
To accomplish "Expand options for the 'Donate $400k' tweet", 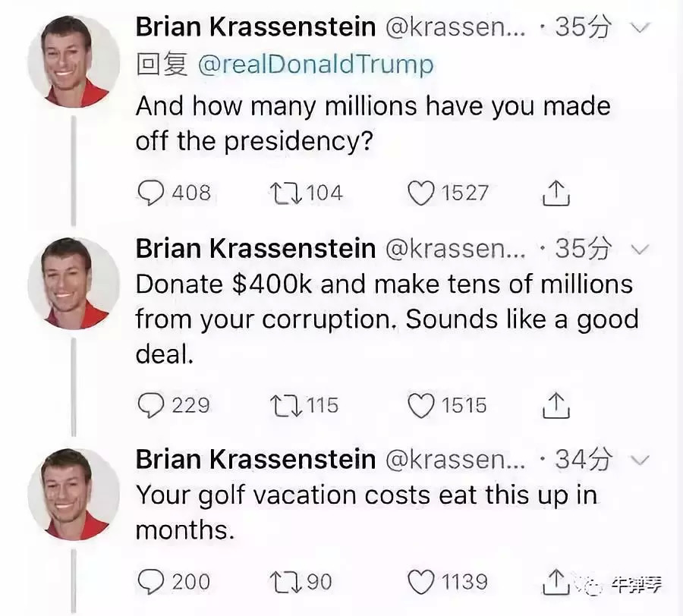I will 641,250.
